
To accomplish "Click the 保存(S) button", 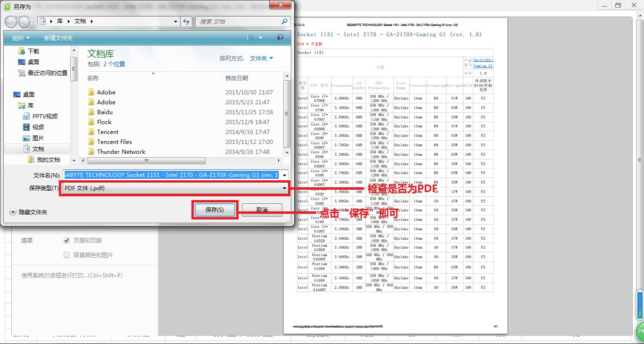I will pos(215,210).
